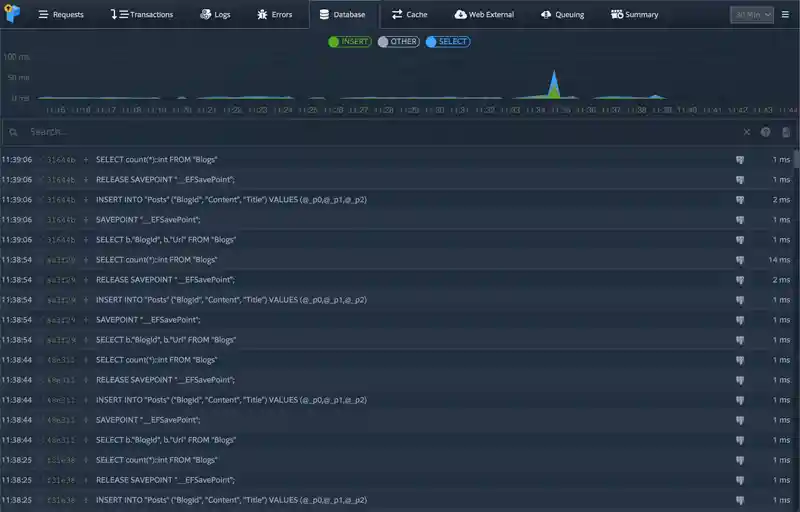800x512 pixels.
Task: Switch to the Queuing tab
Action: (562, 15)
